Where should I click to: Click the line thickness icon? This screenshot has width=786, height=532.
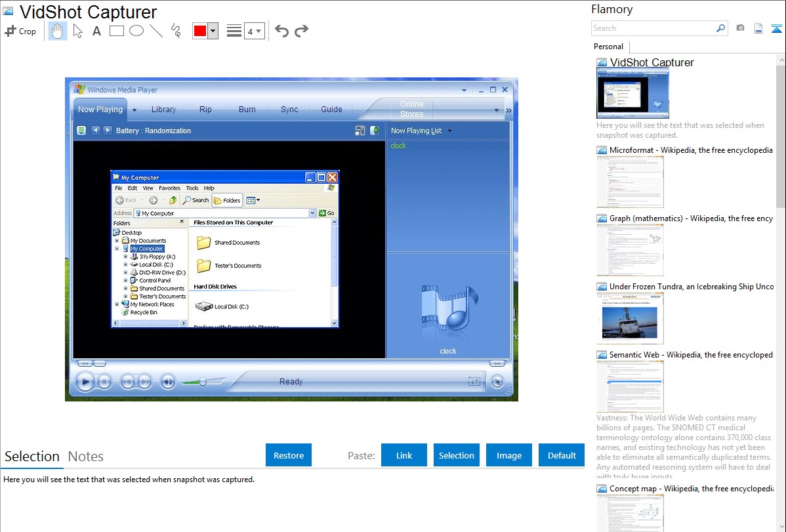tap(234, 31)
